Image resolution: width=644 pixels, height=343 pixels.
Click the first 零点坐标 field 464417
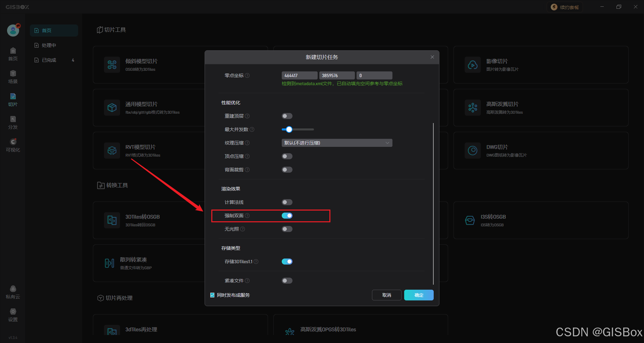[300, 75]
